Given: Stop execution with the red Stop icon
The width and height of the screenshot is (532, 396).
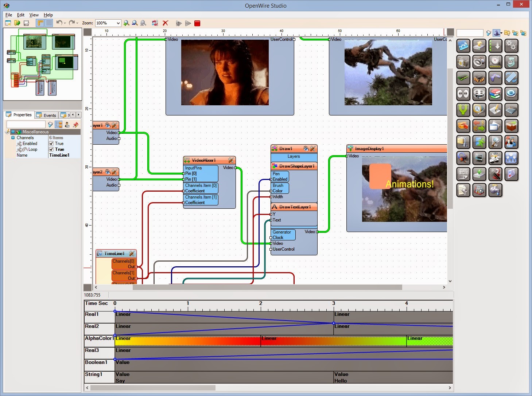Looking at the screenshot, I should (197, 23).
